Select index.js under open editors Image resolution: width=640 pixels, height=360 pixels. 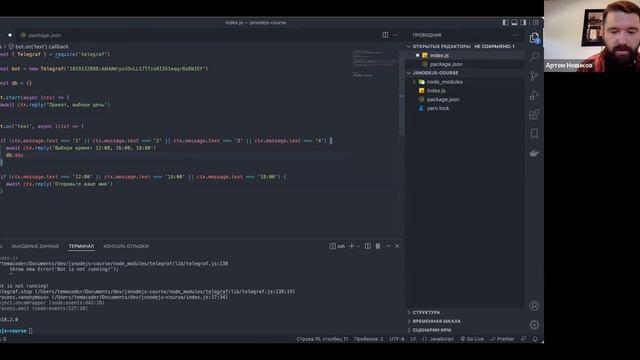pos(439,55)
